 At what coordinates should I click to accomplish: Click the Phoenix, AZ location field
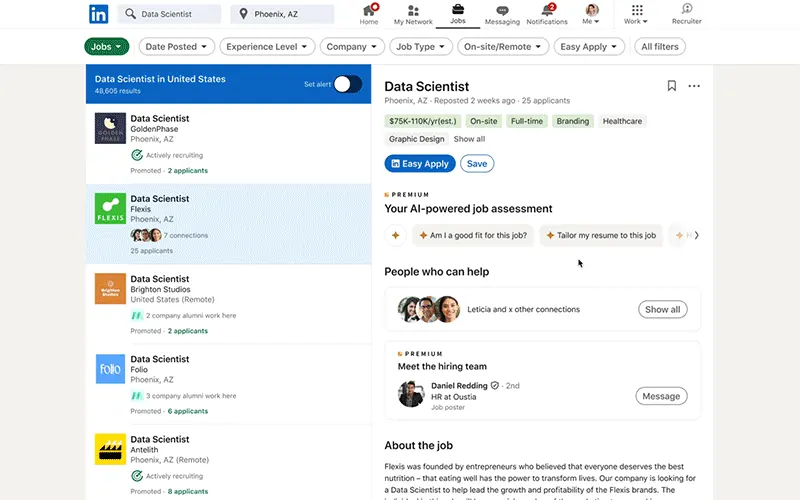[282, 14]
